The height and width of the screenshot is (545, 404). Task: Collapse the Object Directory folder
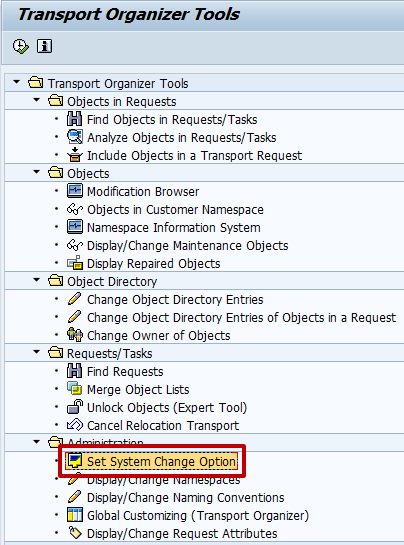point(37,280)
